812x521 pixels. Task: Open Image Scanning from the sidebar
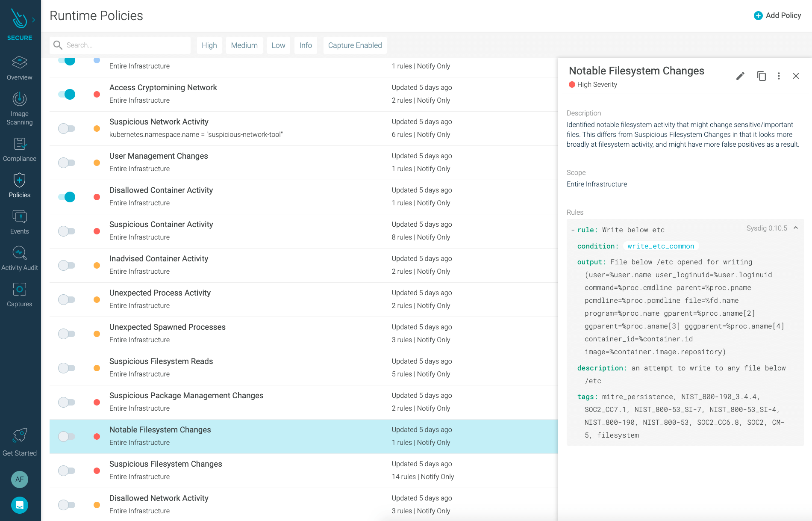(19, 107)
